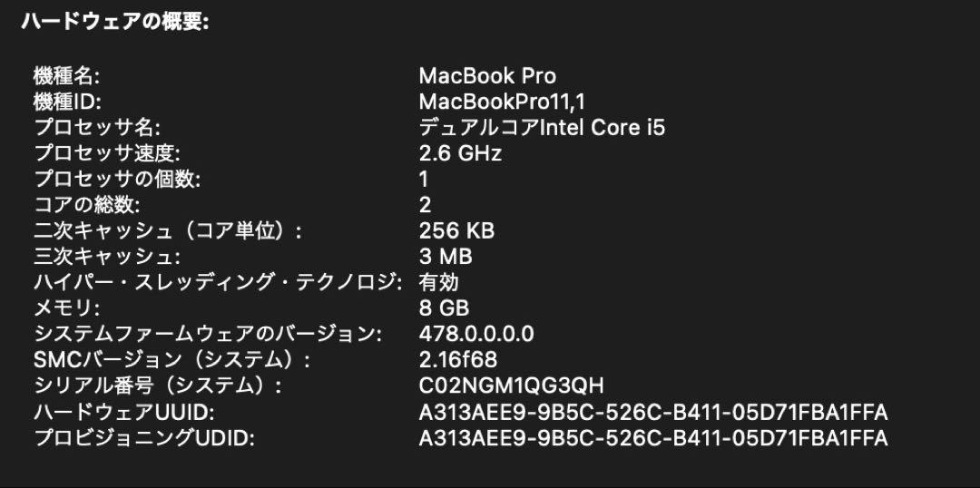Select firmware version 478.0.0.0.0
980x488 pixels.
click(x=476, y=335)
